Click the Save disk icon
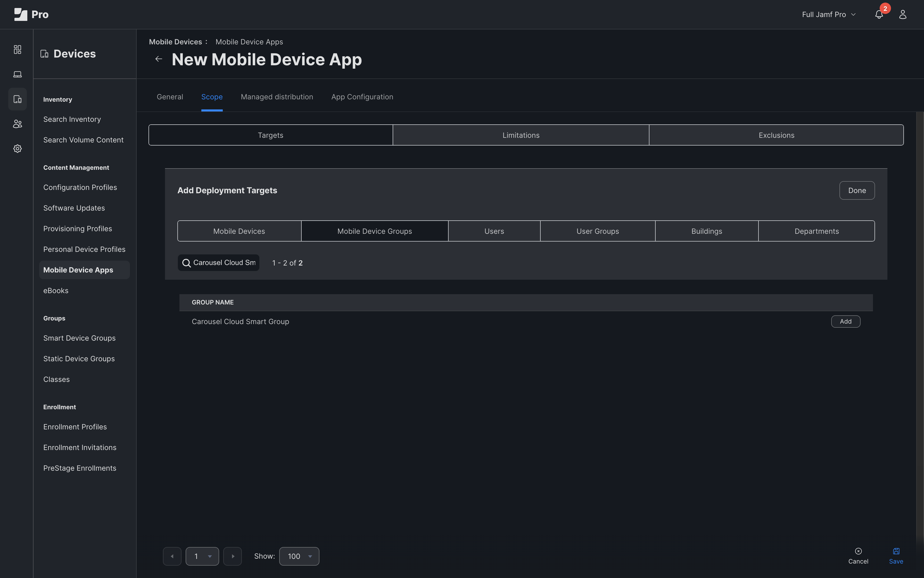This screenshot has width=924, height=578. [896, 551]
